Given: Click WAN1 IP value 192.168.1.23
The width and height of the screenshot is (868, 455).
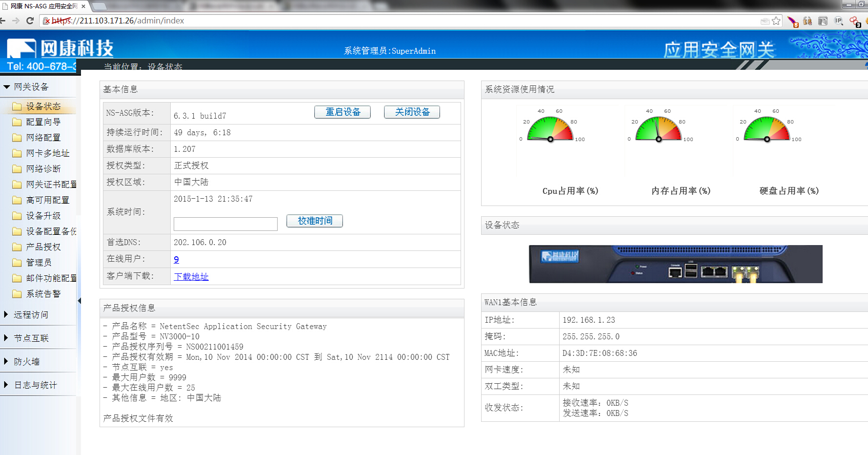Looking at the screenshot, I should pos(588,320).
